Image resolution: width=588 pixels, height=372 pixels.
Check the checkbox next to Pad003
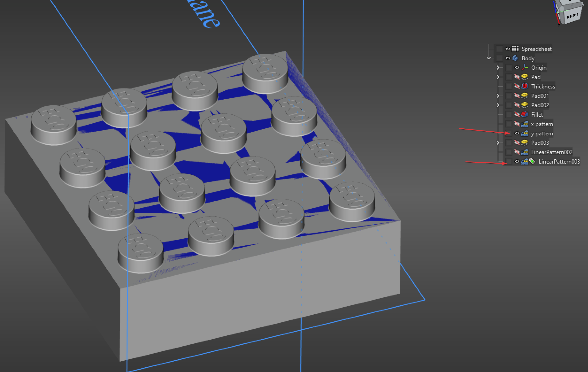tap(509, 143)
